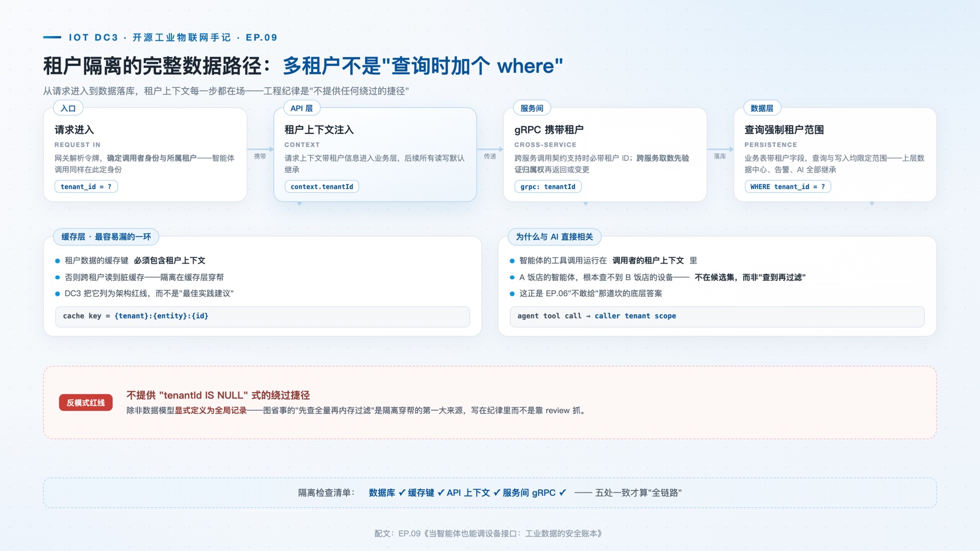
Task: Click 服务间 gRPC ✓ in the checklist
Action: point(535,493)
